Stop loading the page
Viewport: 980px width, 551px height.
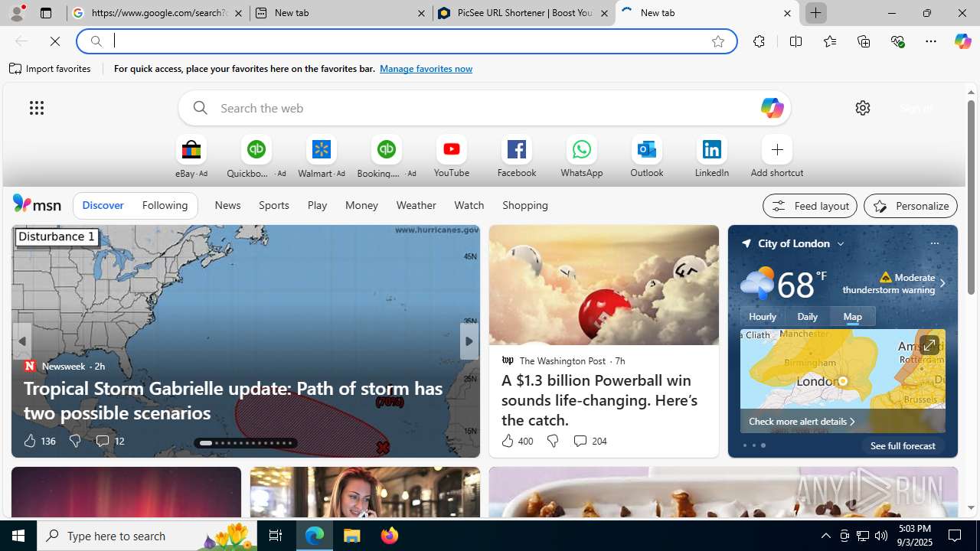tap(55, 41)
